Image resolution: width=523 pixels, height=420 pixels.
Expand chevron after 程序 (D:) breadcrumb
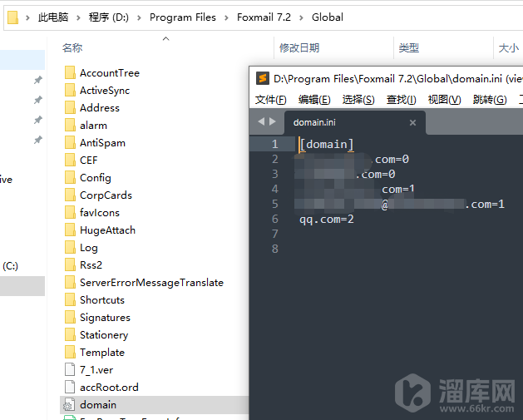139,17
